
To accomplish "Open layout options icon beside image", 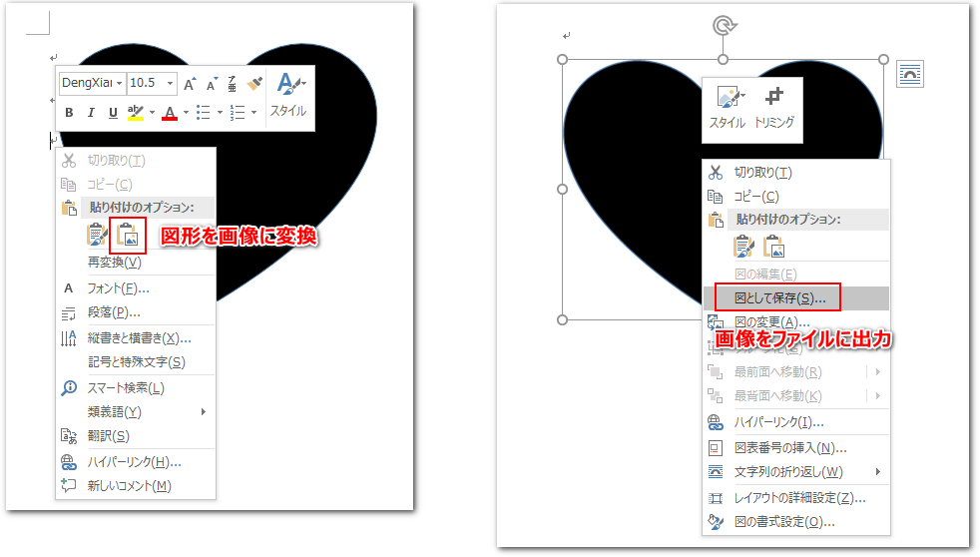I will 910,75.
